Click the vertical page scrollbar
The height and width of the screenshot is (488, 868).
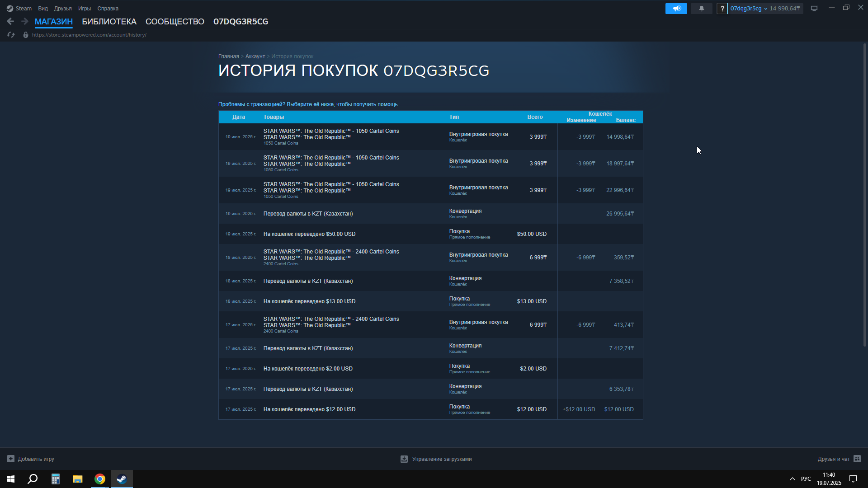(x=864, y=195)
